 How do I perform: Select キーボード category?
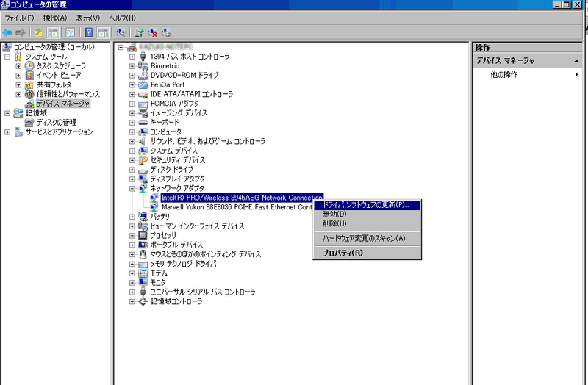tap(165, 122)
